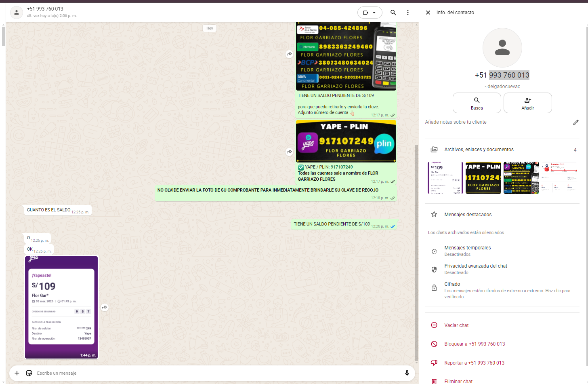Click the Añadir contact button
The width and height of the screenshot is (588, 384).
(x=527, y=103)
